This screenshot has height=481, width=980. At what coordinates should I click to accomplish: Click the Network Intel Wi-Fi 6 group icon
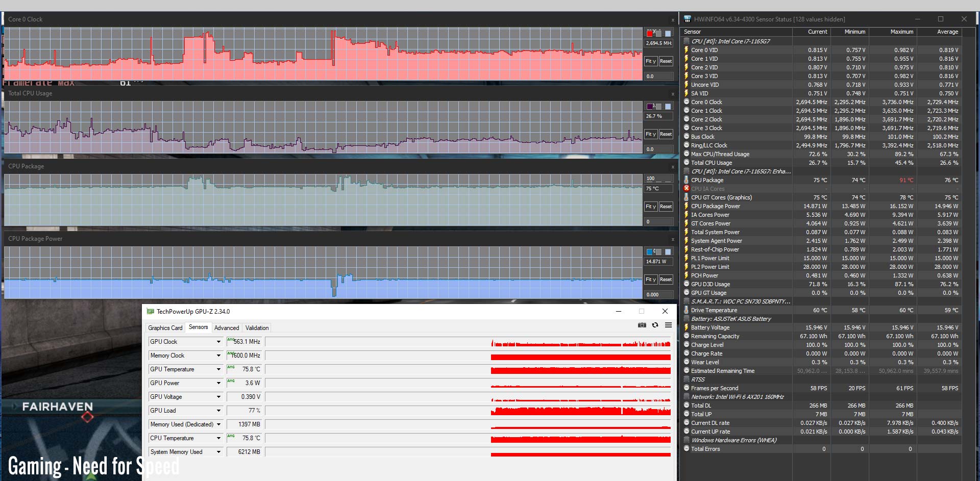click(687, 396)
